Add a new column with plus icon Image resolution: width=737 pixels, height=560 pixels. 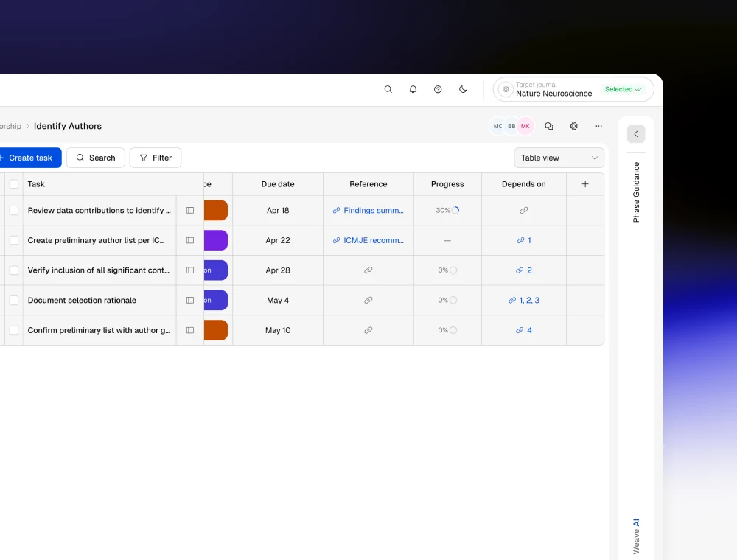point(585,184)
